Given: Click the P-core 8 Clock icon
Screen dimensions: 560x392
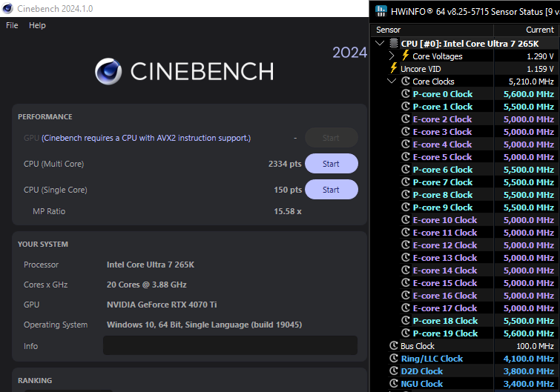Looking at the screenshot, I should [406, 194].
